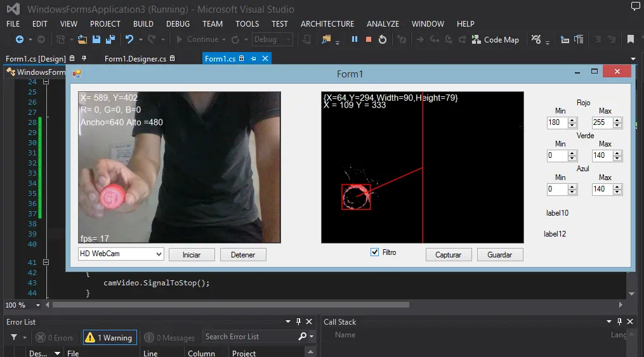The width and height of the screenshot is (644, 357).
Task: Pin the Error List panel (auto hide)
Action: click(299, 321)
